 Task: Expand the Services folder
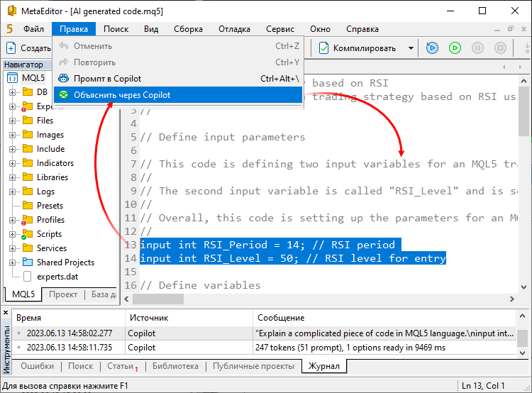pyautogui.click(x=12, y=248)
